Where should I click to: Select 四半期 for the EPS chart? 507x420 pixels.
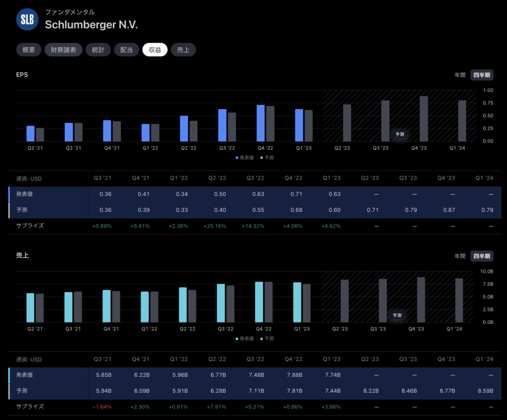(x=481, y=75)
